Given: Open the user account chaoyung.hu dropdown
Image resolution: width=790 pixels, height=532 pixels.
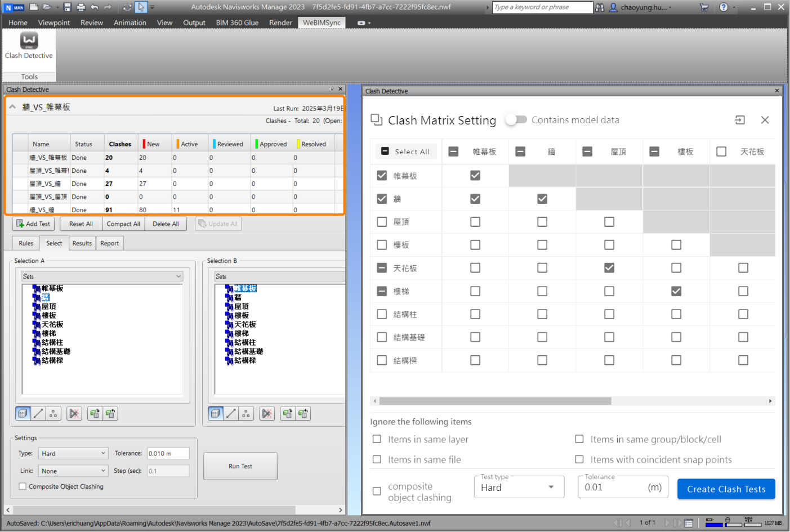Looking at the screenshot, I should (x=641, y=7).
